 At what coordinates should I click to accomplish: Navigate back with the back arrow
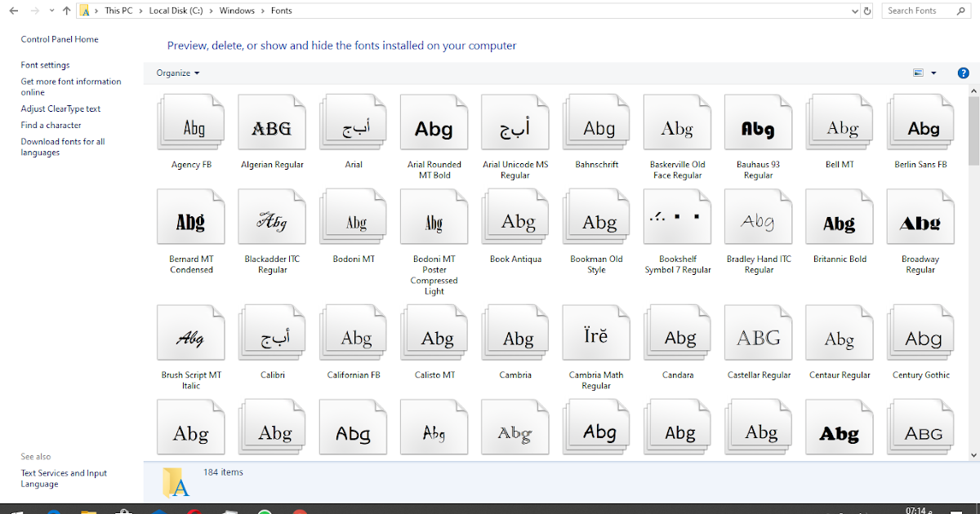[x=14, y=11]
